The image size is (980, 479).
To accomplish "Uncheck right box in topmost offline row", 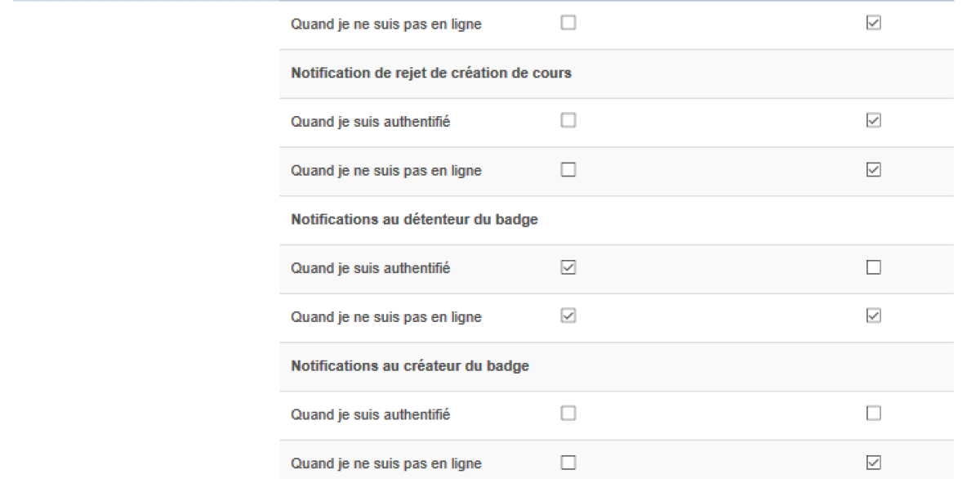I will tap(873, 24).
